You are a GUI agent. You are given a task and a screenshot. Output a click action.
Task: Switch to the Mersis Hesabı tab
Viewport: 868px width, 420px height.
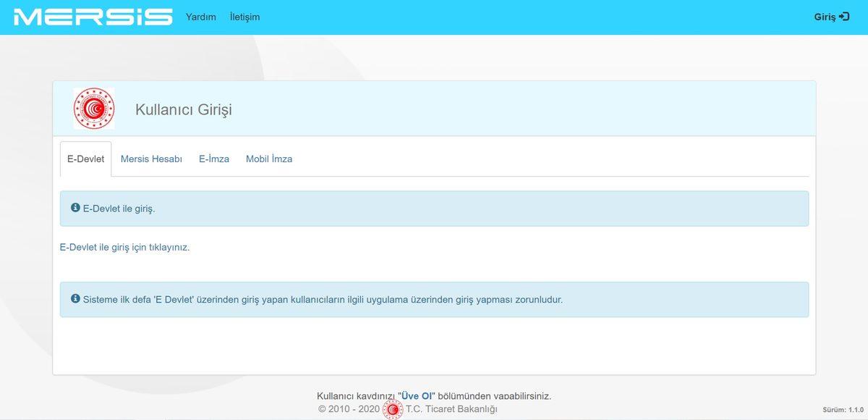click(151, 159)
